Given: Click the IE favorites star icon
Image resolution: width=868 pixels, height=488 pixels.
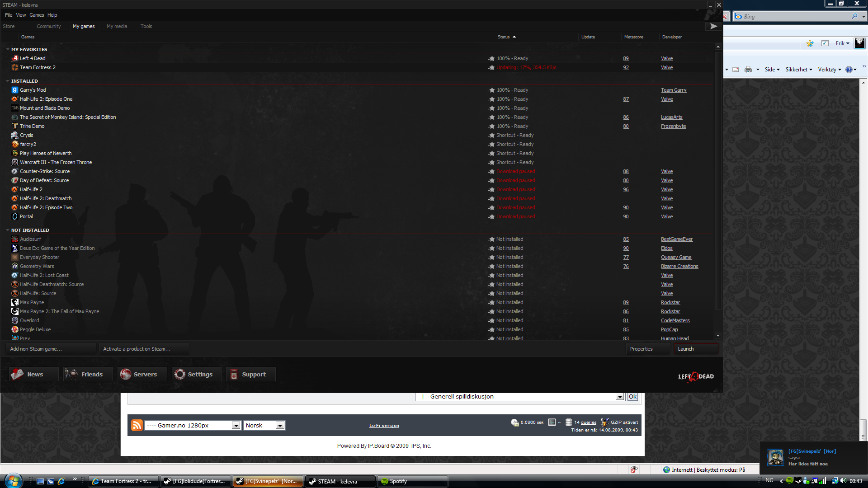Looking at the screenshot, I should coord(810,43).
